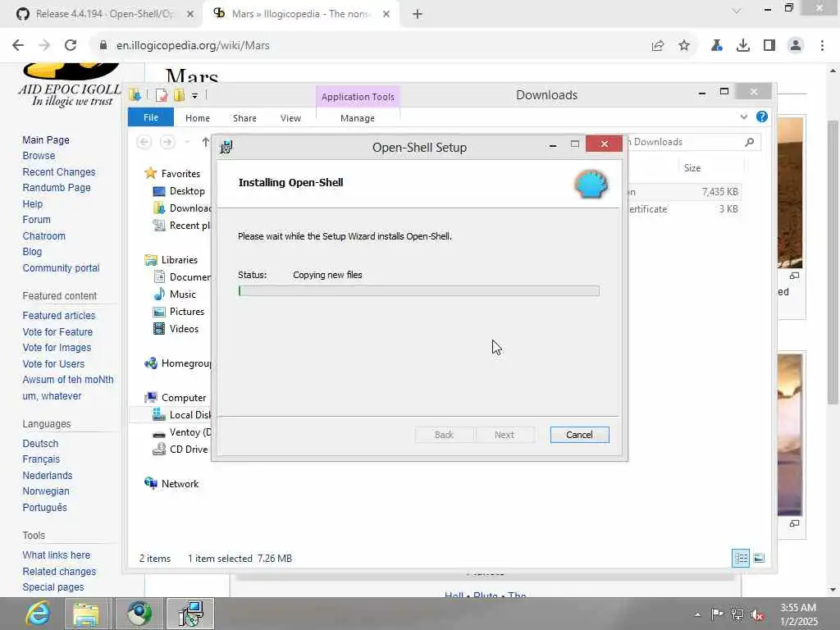
Task: Click Explorer window folder icon in title bar
Action: [135, 95]
